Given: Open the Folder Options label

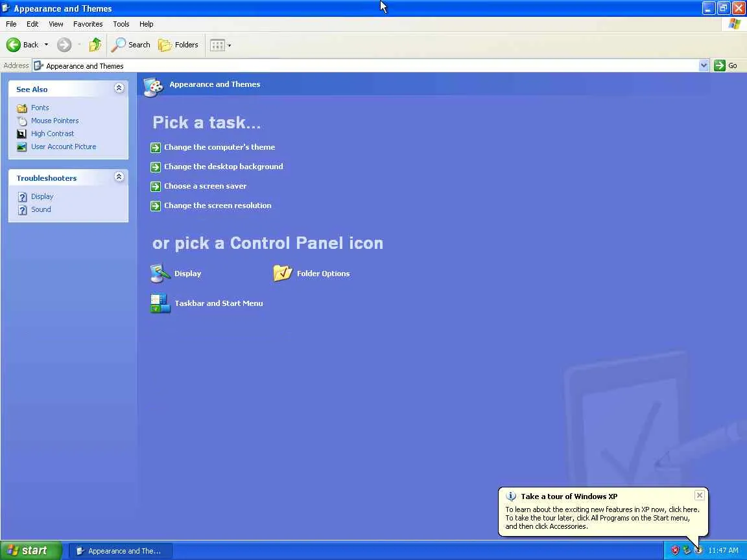Looking at the screenshot, I should point(323,274).
